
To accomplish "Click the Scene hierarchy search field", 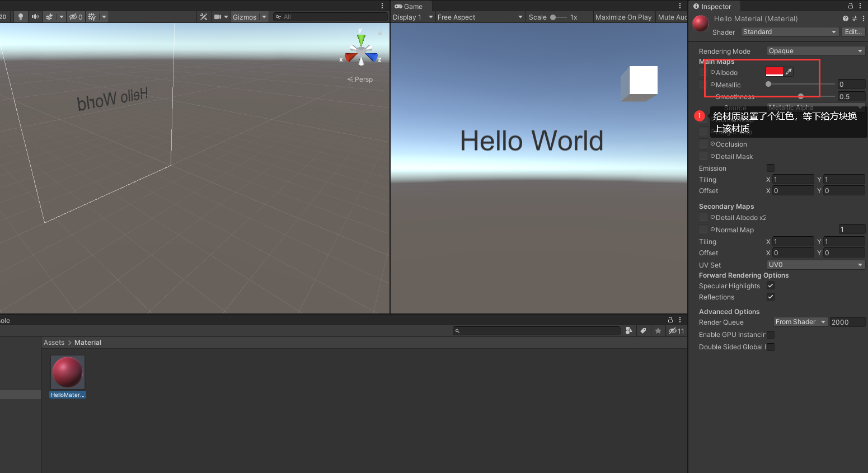I will 330,17.
